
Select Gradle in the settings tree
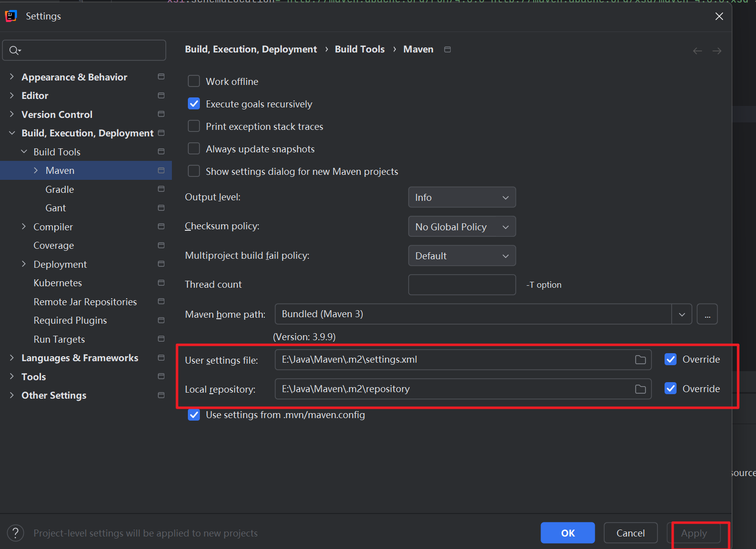point(59,189)
